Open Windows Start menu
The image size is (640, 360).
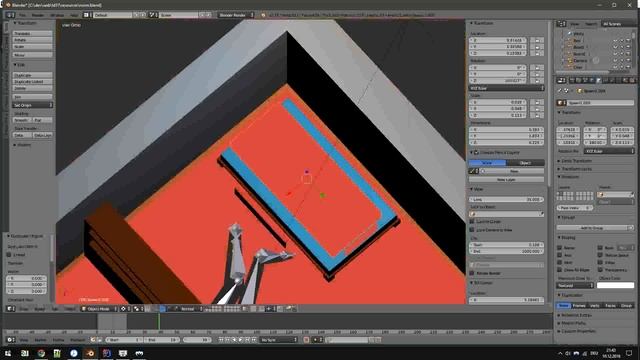point(8,353)
